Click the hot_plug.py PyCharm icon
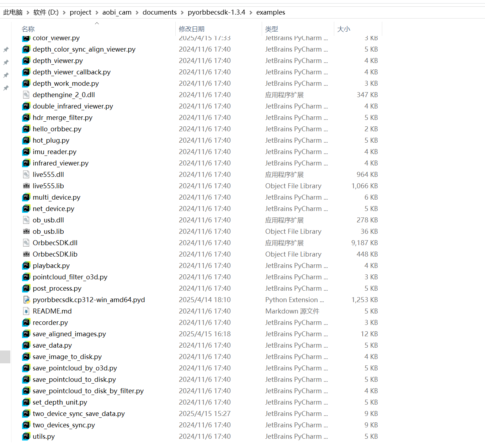The image size is (485, 448). click(x=26, y=140)
